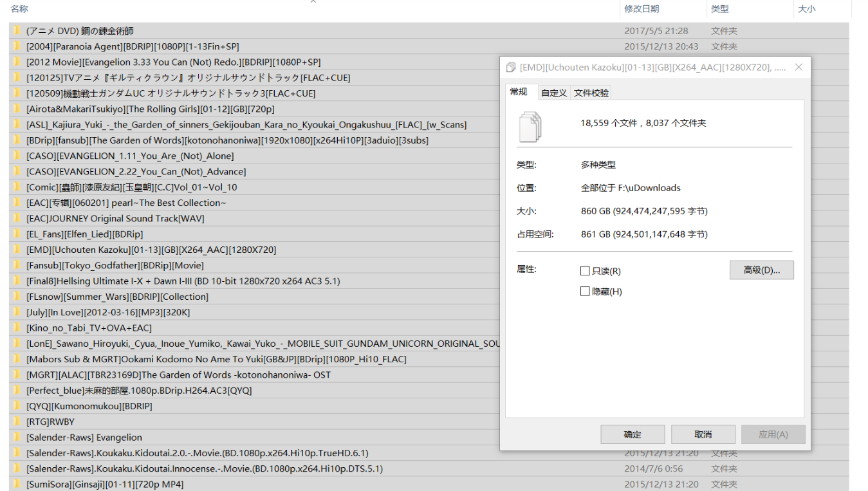Click folder icon of July In Love row
This screenshot has height=491, width=868.
[x=17, y=312]
